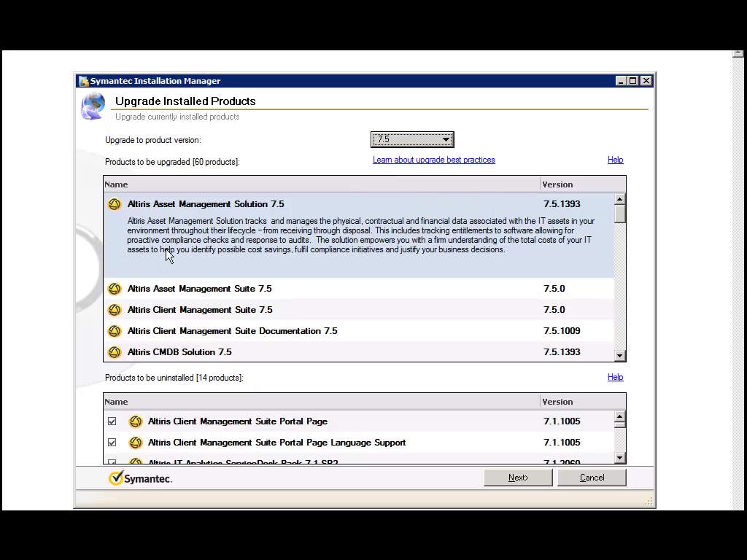Click version 7.1.1005 of Portal Page Language Support
Image resolution: width=747 pixels, height=560 pixels.
click(x=562, y=443)
